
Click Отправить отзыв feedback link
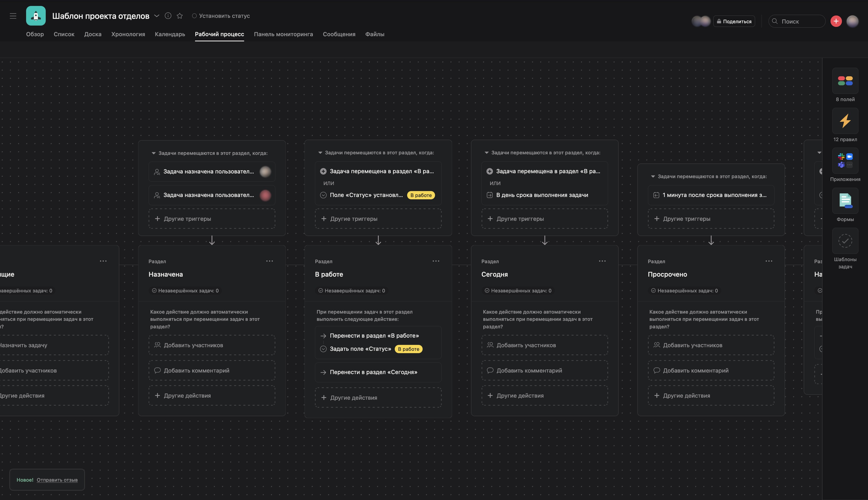click(57, 480)
